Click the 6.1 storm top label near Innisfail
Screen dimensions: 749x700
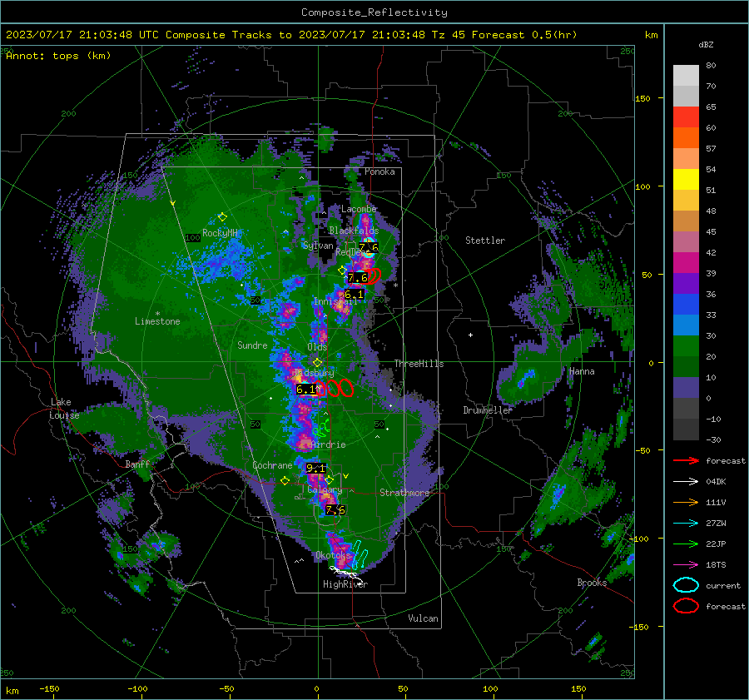point(354,295)
